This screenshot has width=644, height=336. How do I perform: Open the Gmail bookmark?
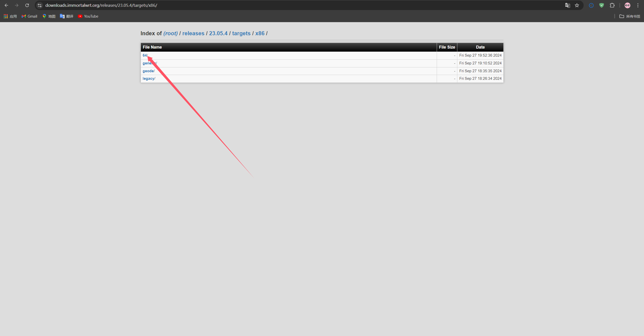coord(29,16)
